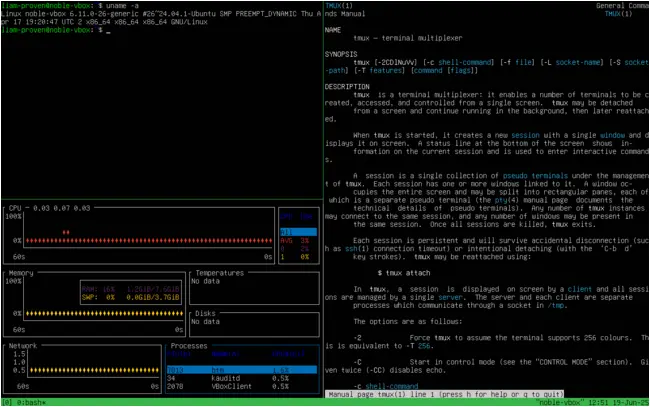Image resolution: width=650 pixels, height=407 pixels.
Task: Click "The options are as follows:" line
Action: (406, 322)
